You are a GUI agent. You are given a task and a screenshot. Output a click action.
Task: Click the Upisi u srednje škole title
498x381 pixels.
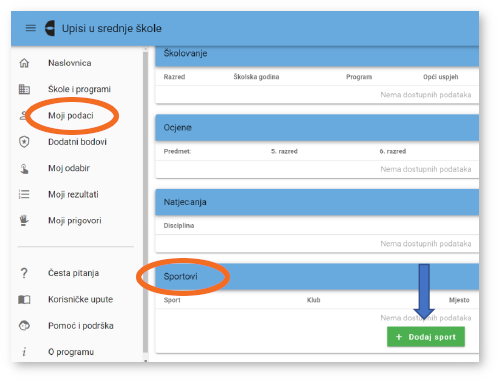point(112,28)
